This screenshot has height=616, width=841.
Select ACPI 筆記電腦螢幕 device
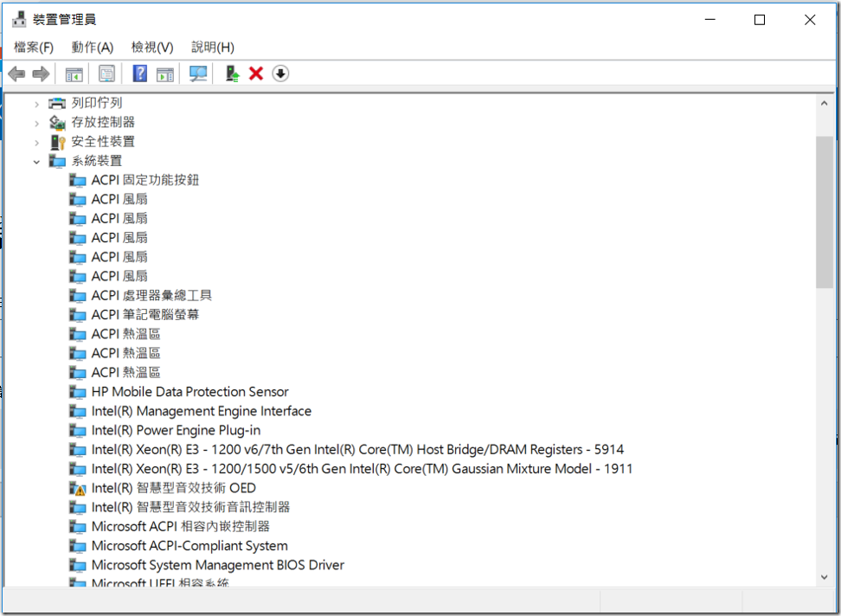pyautogui.click(x=145, y=315)
